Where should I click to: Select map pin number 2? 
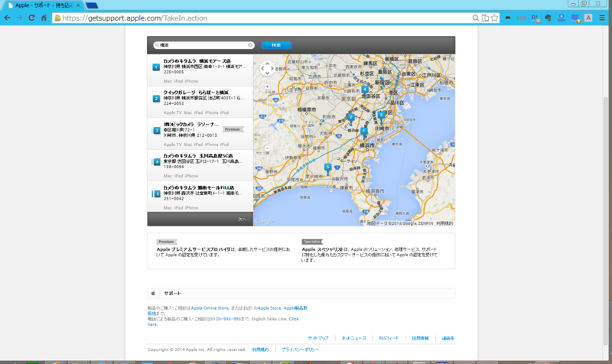point(351,118)
